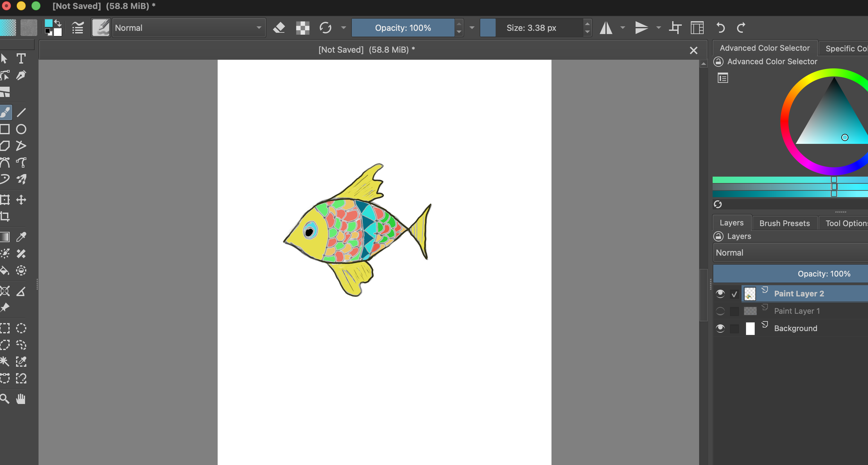
Task: Select the Measure tool
Action: [x=21, y=291]
